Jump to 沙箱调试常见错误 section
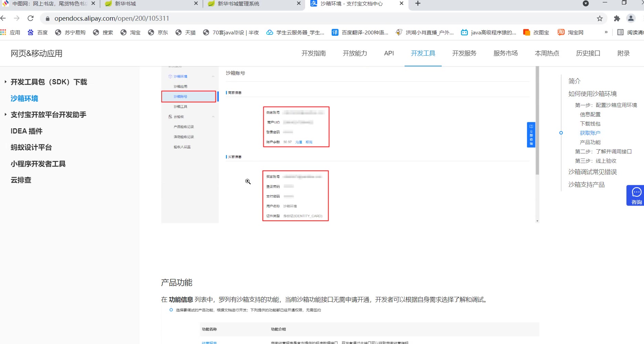The width and height of the screenshot is (644, 344). (x=592, y=172)
